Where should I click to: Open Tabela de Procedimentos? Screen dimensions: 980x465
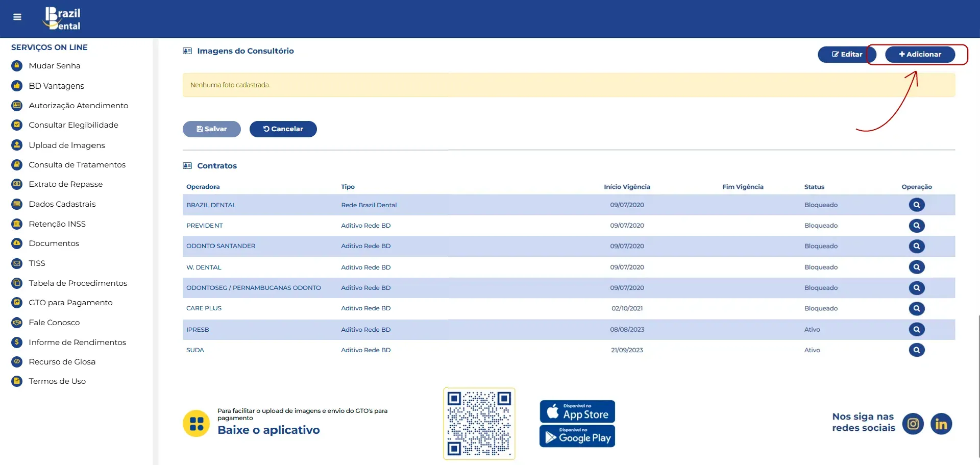click(78, 283)
